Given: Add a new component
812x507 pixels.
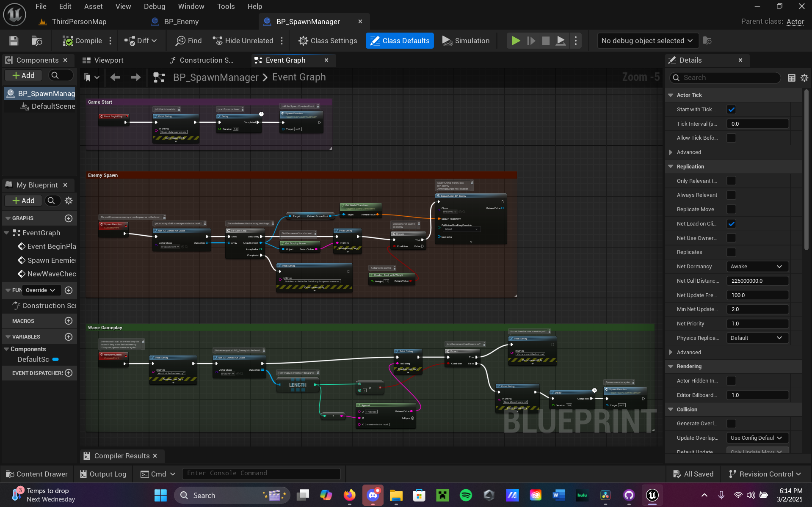Looking at the screenshot, I should [23, 75].
